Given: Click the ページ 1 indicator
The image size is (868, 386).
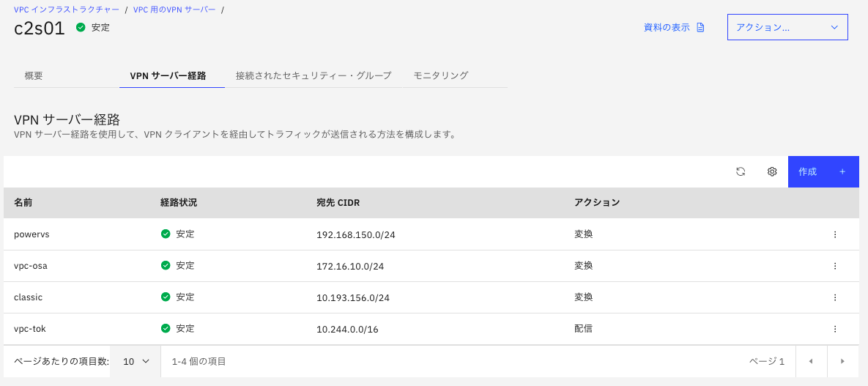Looking at the screenshot, I should (x=767, y=362).
